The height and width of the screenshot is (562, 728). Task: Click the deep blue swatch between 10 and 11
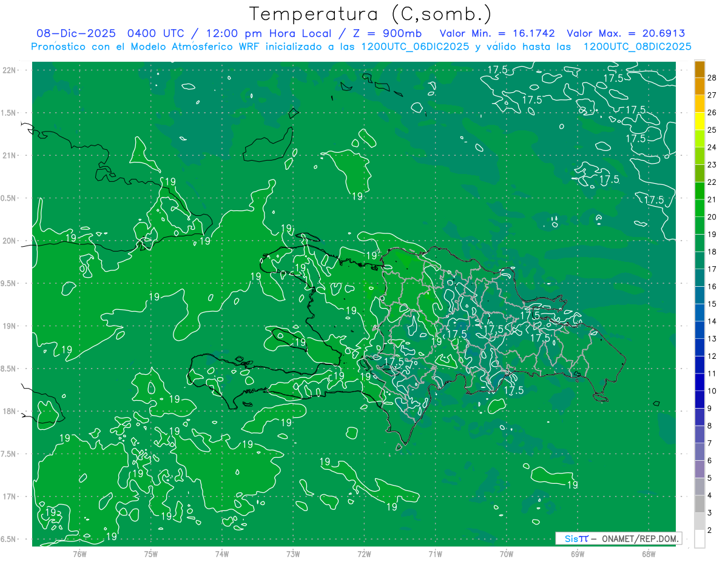tap(699, 382)
